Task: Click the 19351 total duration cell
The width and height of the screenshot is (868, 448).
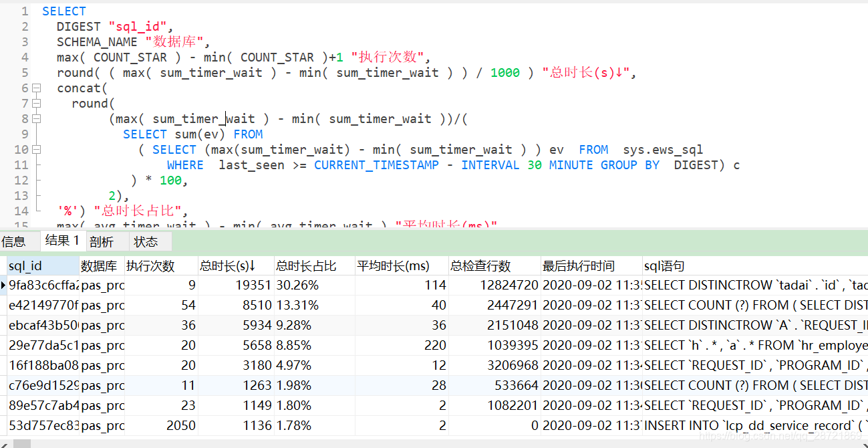Action: click(x=236, y=286)
